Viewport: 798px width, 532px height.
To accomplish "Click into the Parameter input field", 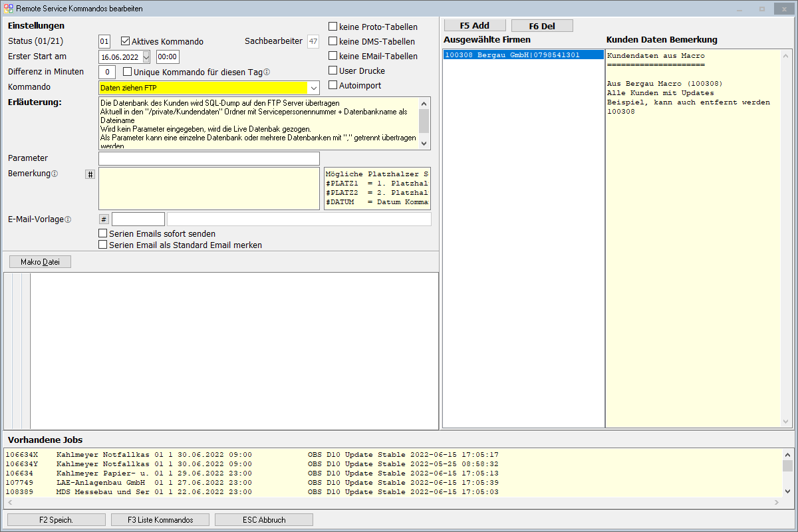I will [x=209, y=158].
